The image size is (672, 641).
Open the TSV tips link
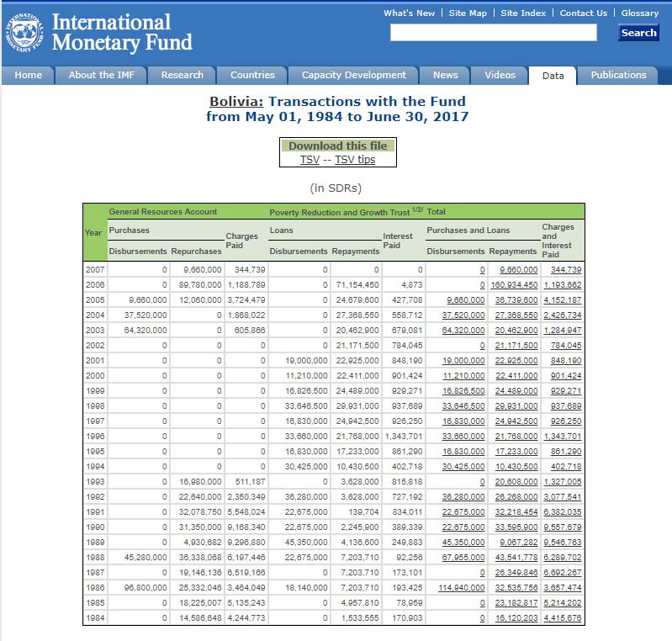(355, 160)
